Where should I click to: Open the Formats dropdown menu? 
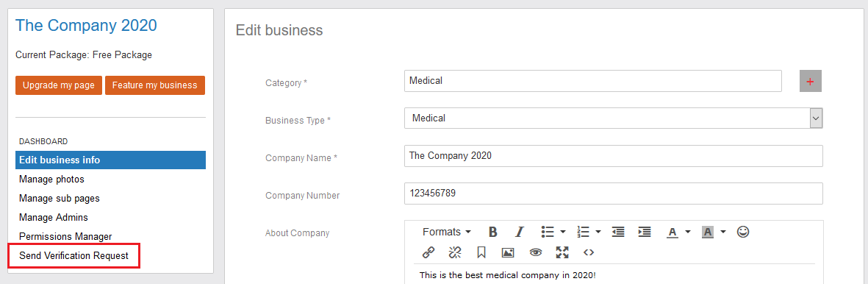point(447,232)
